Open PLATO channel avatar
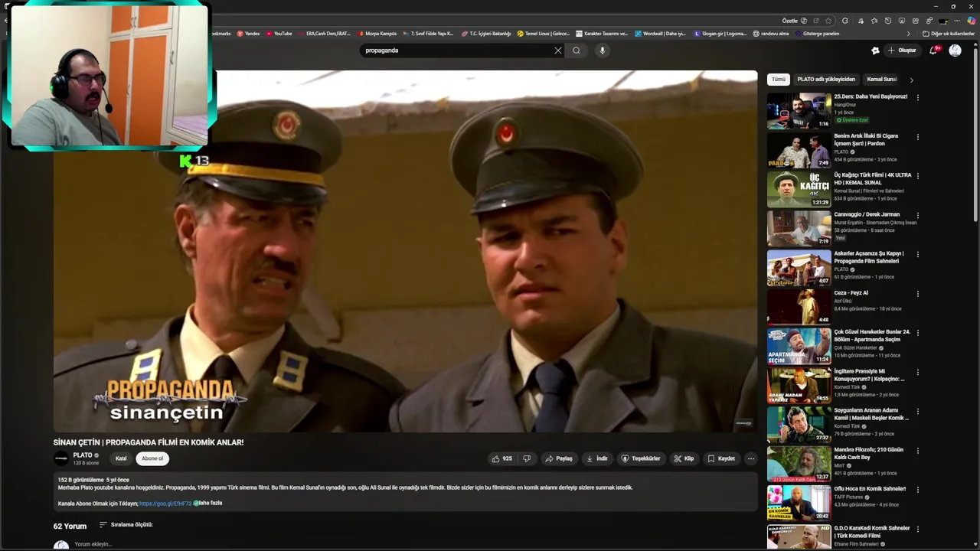This screenshot has height=551, width=980. point(61,458)
